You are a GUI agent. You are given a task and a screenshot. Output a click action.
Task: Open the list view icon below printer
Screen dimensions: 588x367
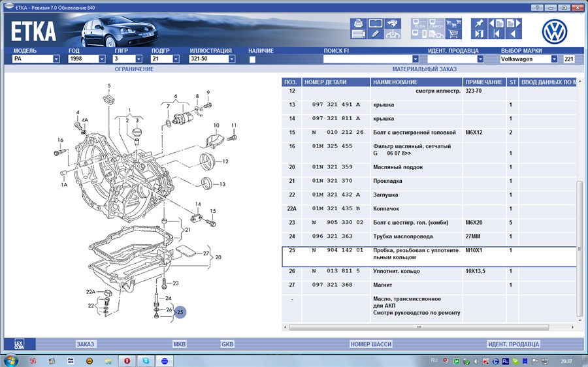click(x=358, y=34)
